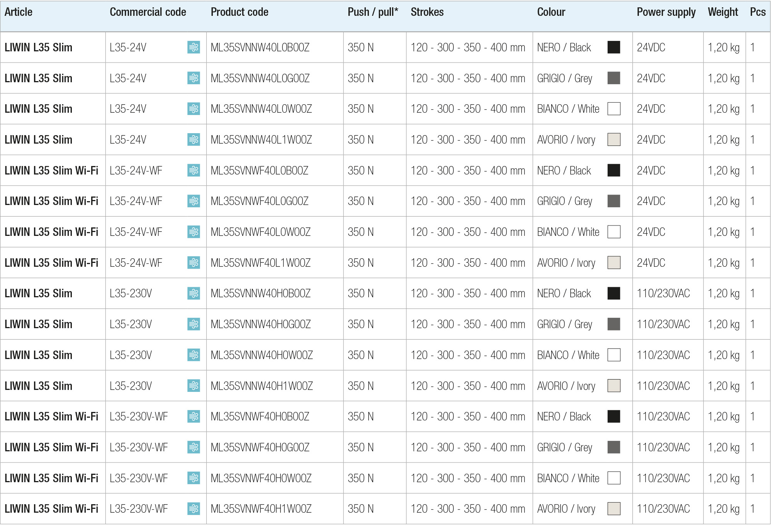771x532 pixels.
Task: Click ventilation icon in ML35SVNNW40H1W00Z row
Action: [194, 386]
